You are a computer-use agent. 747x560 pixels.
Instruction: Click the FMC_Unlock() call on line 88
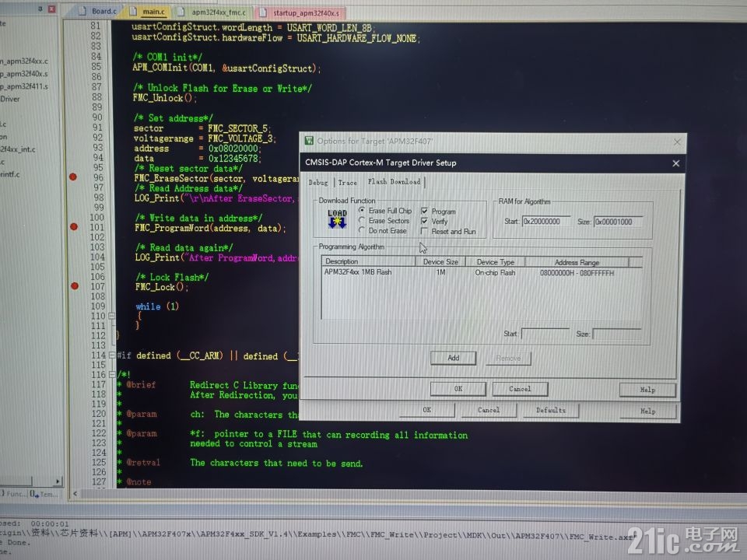(164, 98)
